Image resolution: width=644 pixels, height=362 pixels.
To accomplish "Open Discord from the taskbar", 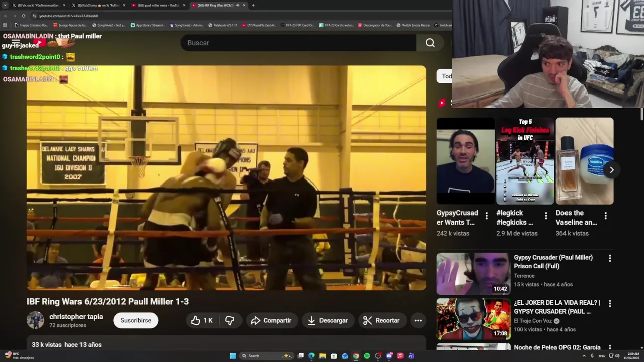I will pos(389,356).
